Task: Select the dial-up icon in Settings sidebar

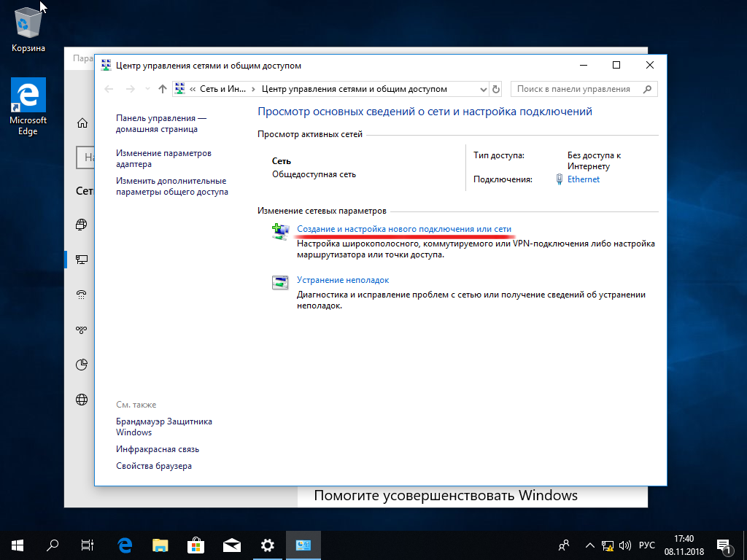Action: 82,295
